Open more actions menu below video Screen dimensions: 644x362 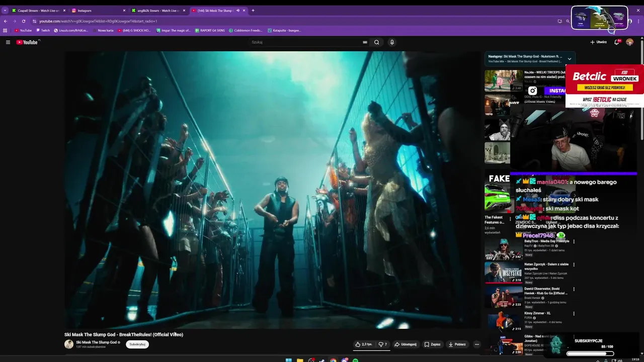(x=476, y=344)
